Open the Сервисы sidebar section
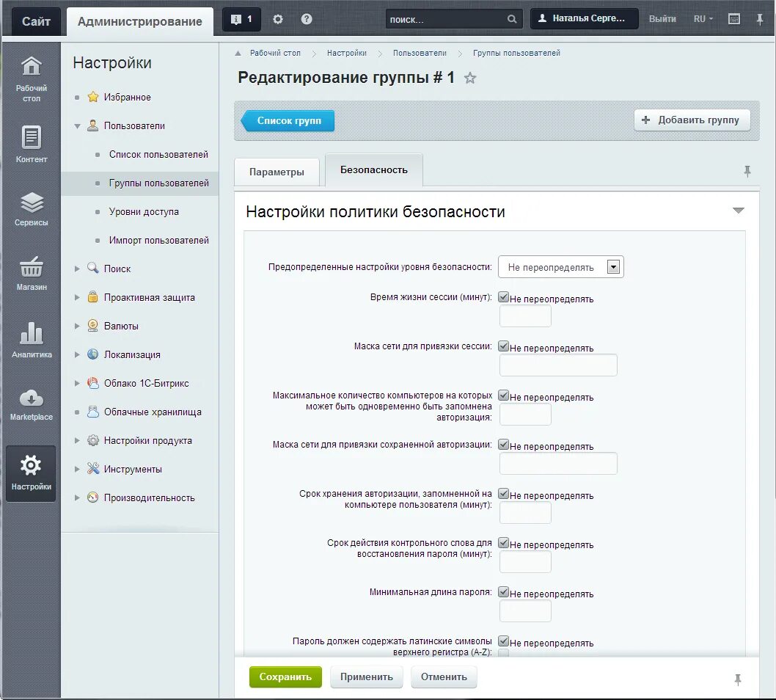This screenshot has height=700, width=776. coord(32,208)
